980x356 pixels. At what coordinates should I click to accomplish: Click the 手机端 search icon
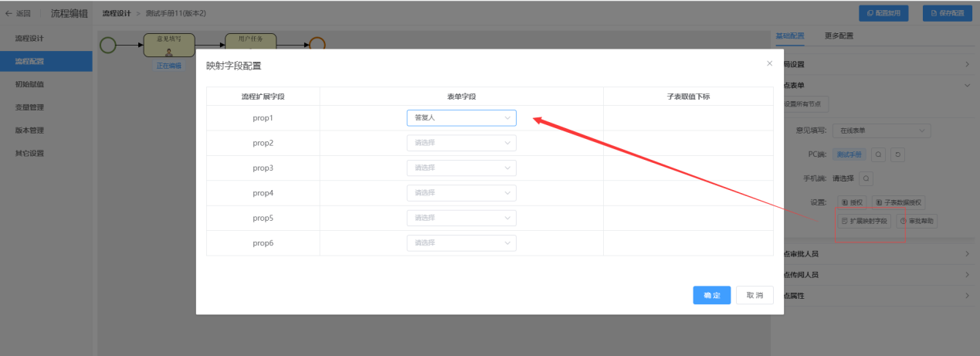[866, 178]
